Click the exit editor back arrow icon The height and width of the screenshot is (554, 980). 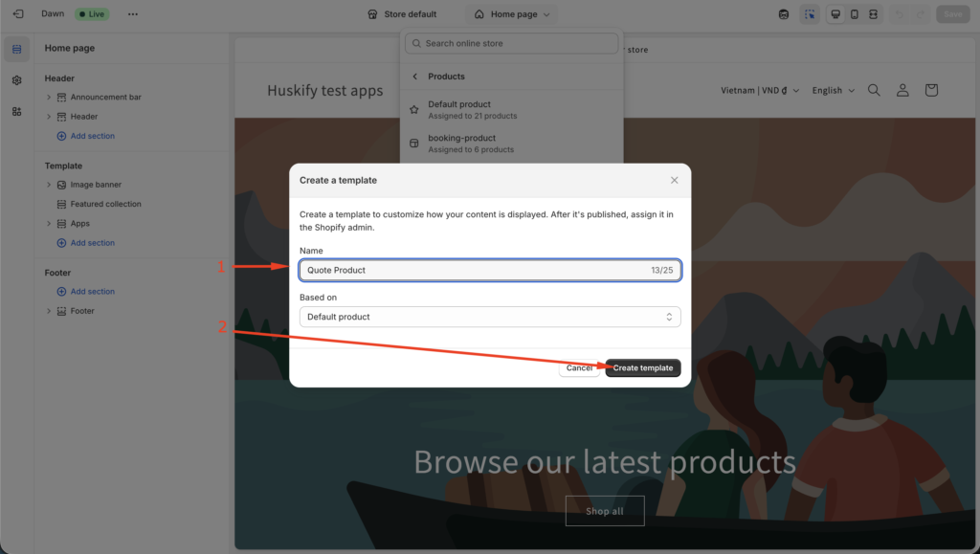pos(18,14)
